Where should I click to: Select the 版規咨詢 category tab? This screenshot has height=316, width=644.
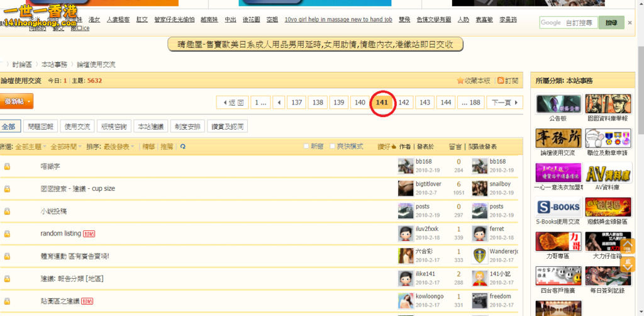[x=114, y=126]
